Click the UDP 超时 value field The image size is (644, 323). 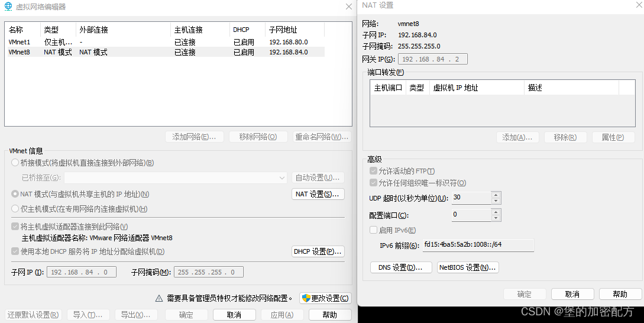coord(471,198)
